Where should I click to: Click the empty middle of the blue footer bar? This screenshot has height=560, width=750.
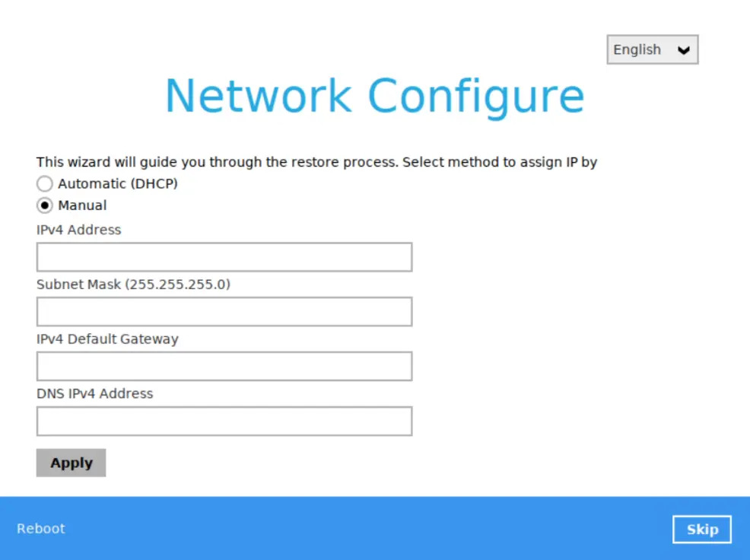click(x=365, y=529)
